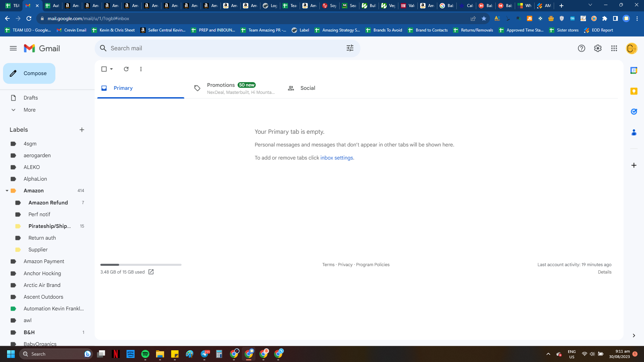
Task: Open Google Calendar side panel
Action: [x=634, y=70]
